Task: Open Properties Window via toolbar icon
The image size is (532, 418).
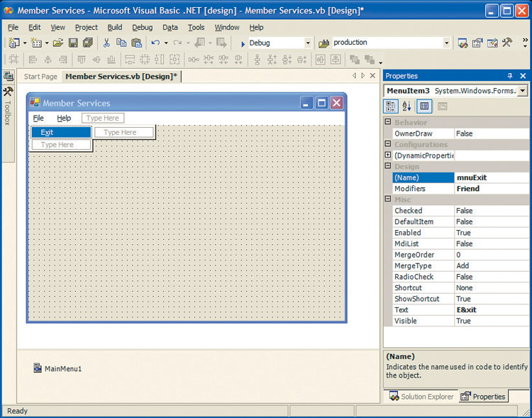Action: [x=477, y=43]
